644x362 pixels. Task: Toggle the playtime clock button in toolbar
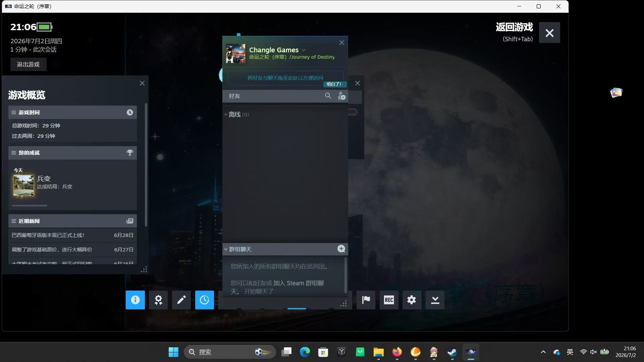click(x=205, y=300)
